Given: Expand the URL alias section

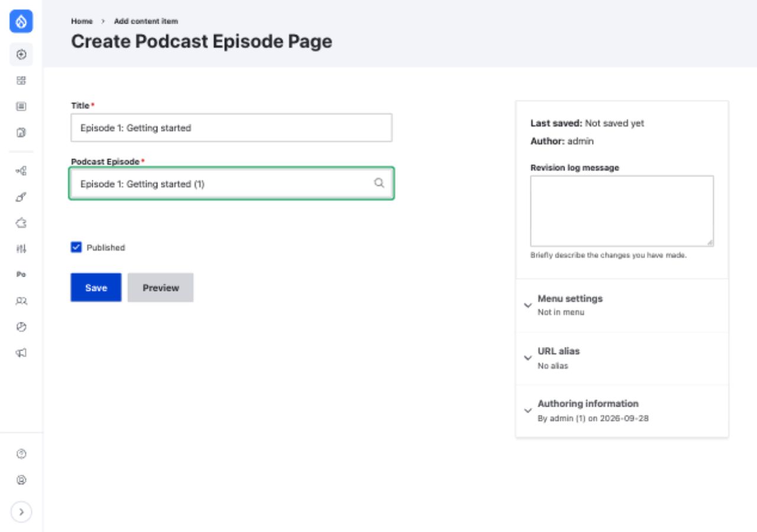Looking at the screenshot, I should coord(622,358).
